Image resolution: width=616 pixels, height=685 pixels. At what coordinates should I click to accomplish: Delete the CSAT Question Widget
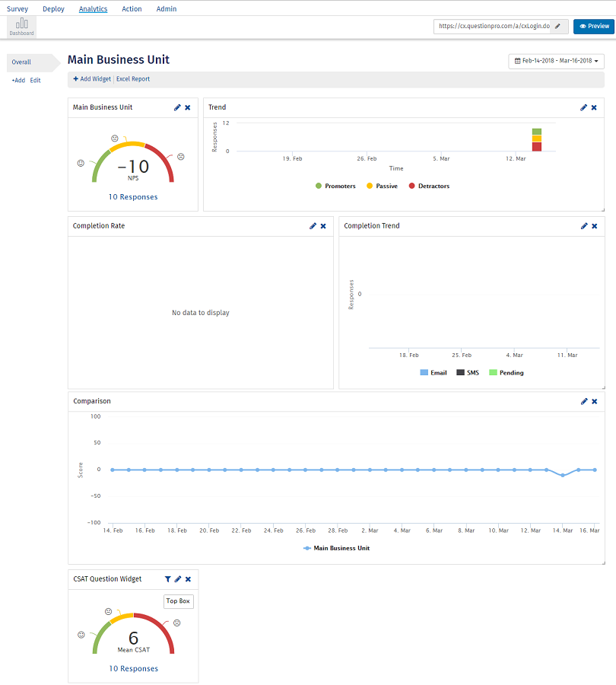coord(188,579)
